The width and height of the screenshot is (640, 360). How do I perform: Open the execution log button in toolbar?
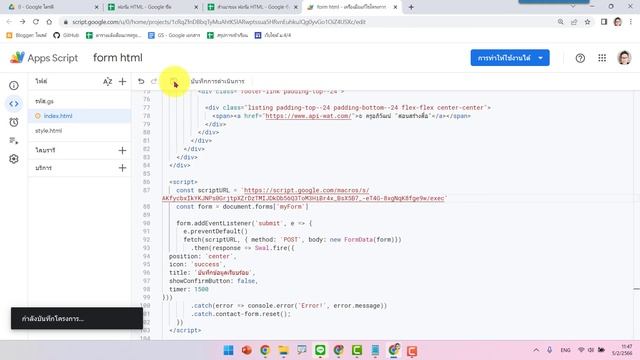pyautogui.click(x=217, y=81)
